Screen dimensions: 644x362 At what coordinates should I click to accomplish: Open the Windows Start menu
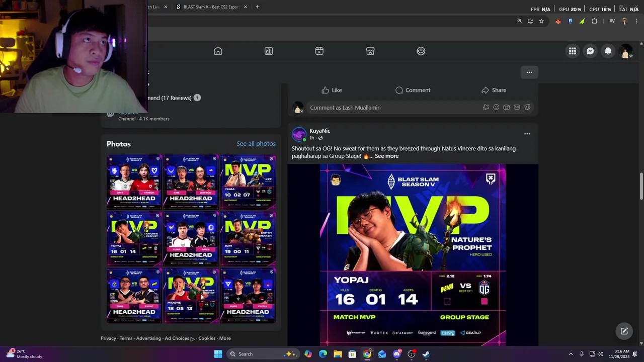click(218, 354)
